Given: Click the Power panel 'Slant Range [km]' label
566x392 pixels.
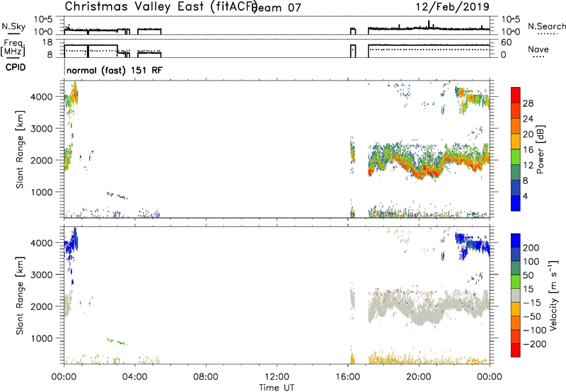Looking at the screenshot, I should (20, 149).
